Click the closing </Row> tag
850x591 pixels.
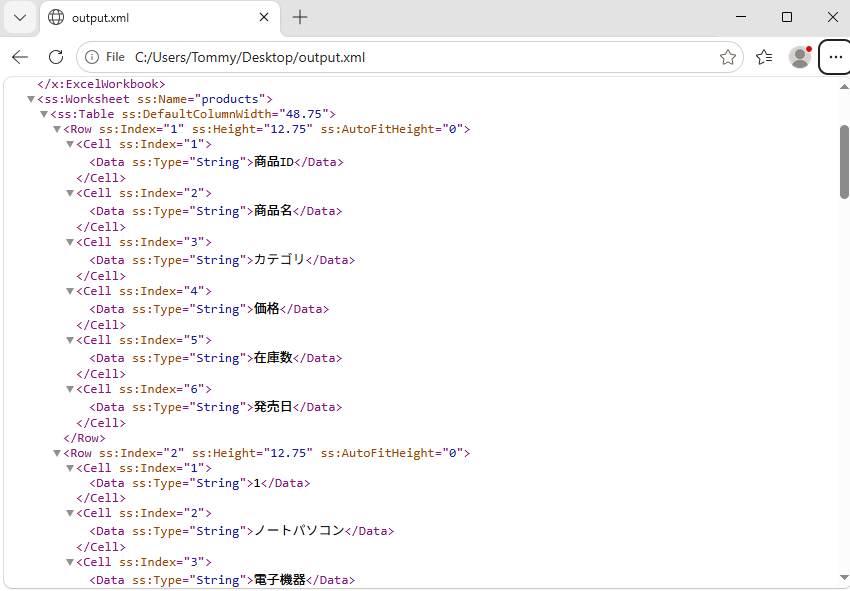click(85, 438)
